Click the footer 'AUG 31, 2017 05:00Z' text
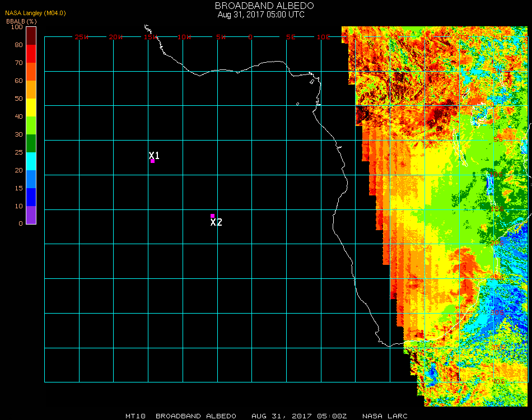The image size is (532, 420). pos(299,416)
